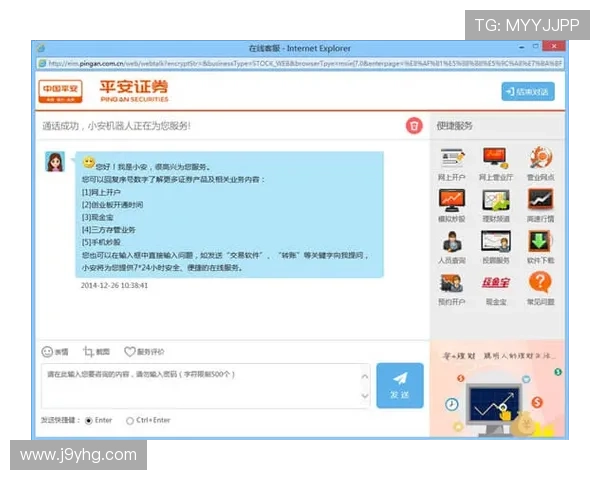
Task: Click the 便捷服务 panel heading
Action: click(455, 126)
